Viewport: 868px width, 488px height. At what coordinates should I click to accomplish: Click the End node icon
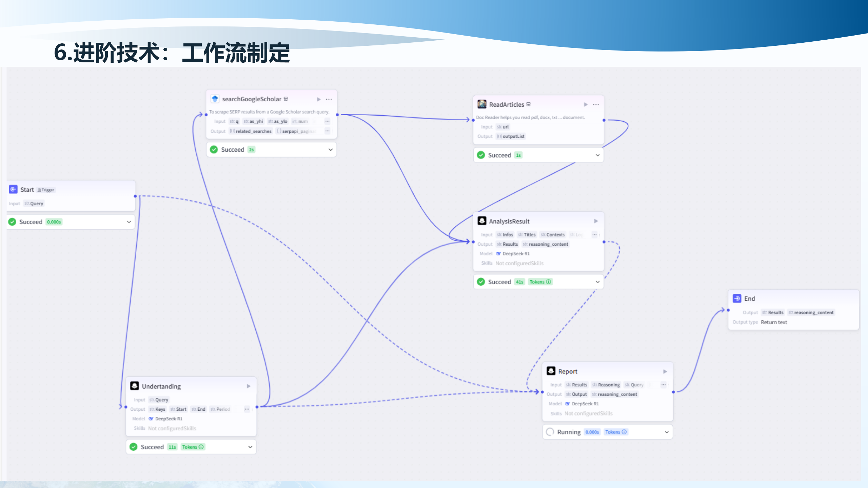tap(737, 298)
